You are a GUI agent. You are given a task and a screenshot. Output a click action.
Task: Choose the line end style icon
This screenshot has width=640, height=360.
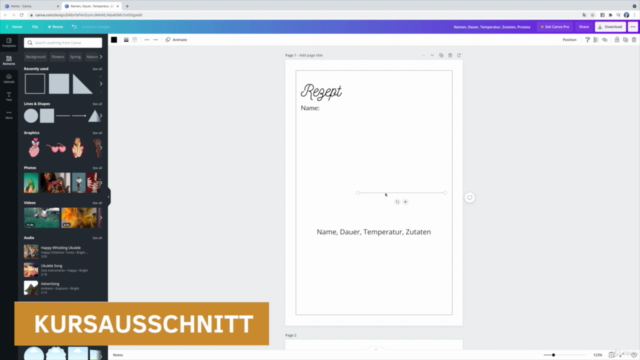click(156, 40)
